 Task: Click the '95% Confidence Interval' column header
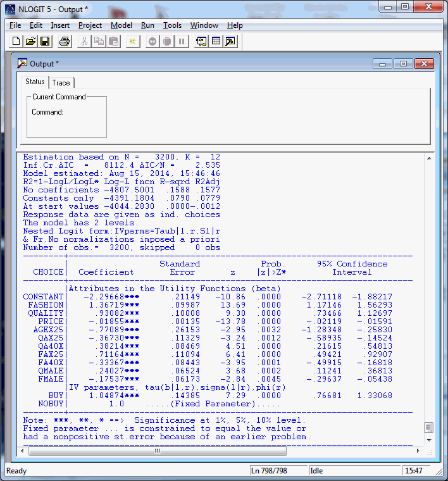coord(352,268)
